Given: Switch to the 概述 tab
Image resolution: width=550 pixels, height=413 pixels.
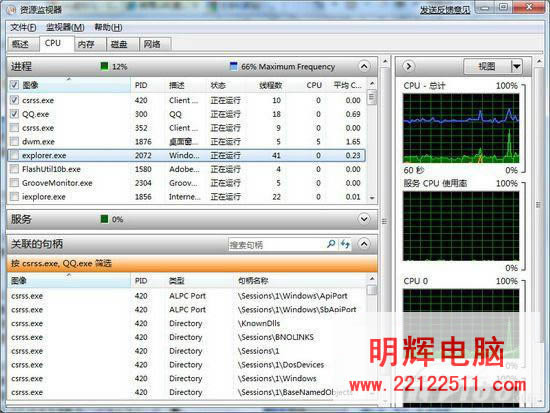Looking at the screenshot, I should [x=23, y=44].
